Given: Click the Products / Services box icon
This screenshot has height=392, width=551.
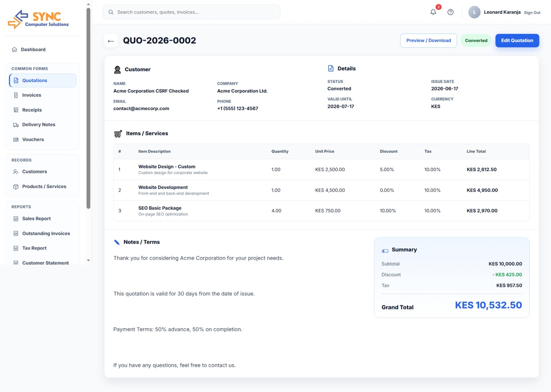Looking at the screenshot, I should pos(16,187).
